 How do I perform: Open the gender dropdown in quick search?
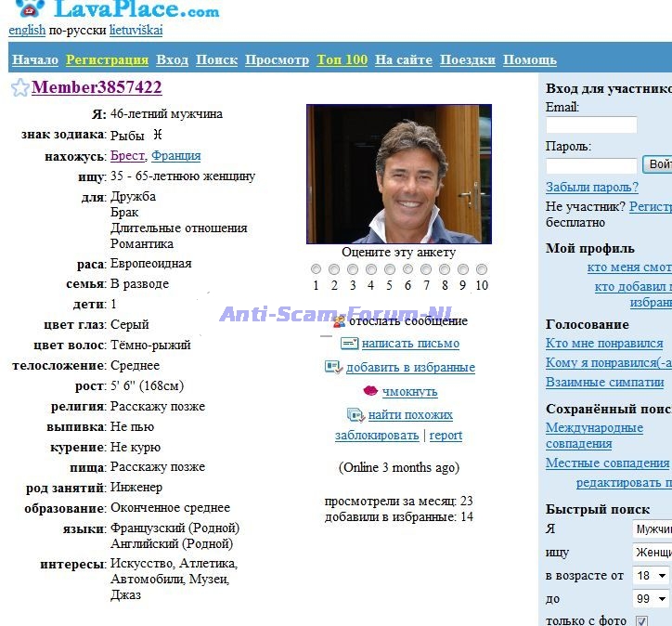652,529
